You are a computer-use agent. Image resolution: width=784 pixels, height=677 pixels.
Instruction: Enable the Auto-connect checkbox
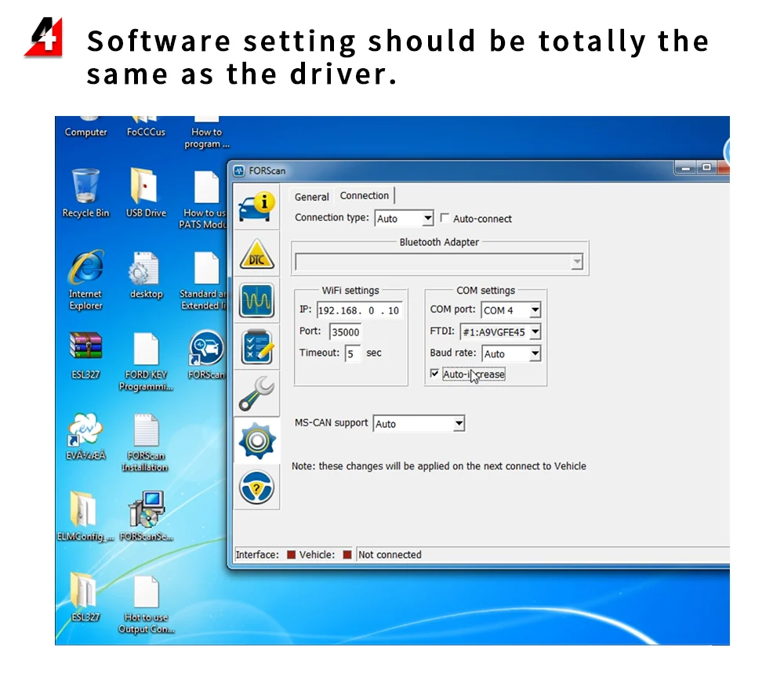[x=445, y=218]
